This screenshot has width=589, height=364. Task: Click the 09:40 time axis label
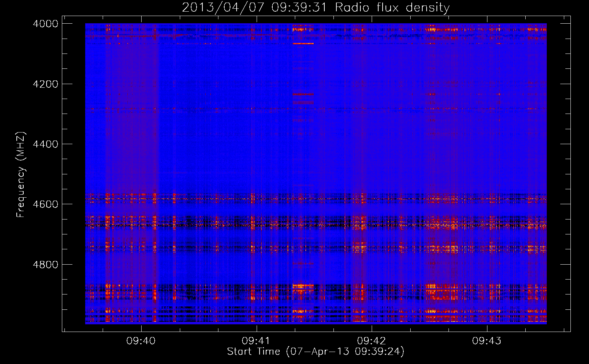coord(141,341)
